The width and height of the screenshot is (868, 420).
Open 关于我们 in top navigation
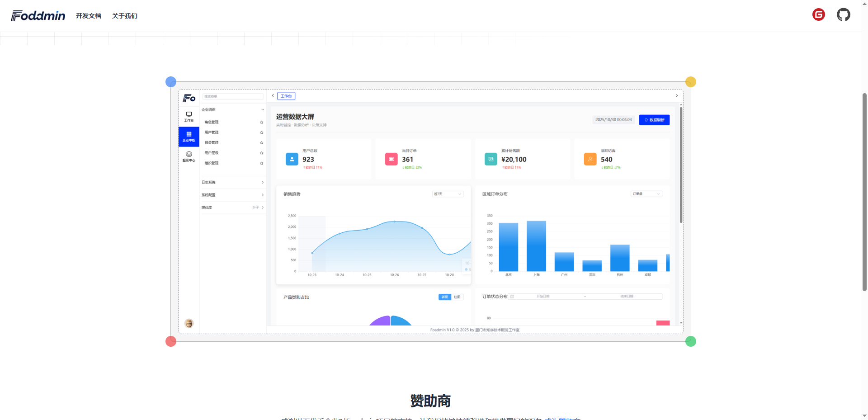pyautogui.click(x=125, y=16)
